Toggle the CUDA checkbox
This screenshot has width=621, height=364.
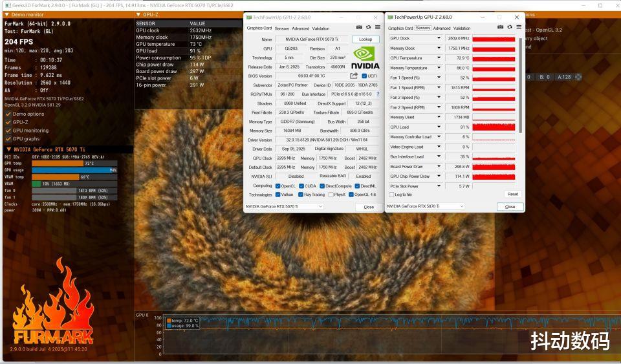pyautogui.click(x=301, y=186)
